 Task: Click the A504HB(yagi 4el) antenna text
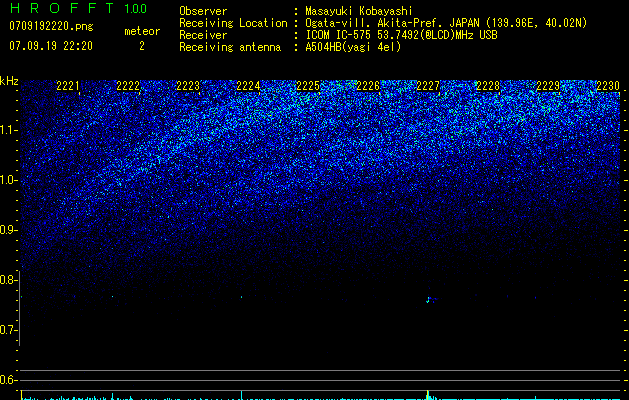[x=353, y=47]
